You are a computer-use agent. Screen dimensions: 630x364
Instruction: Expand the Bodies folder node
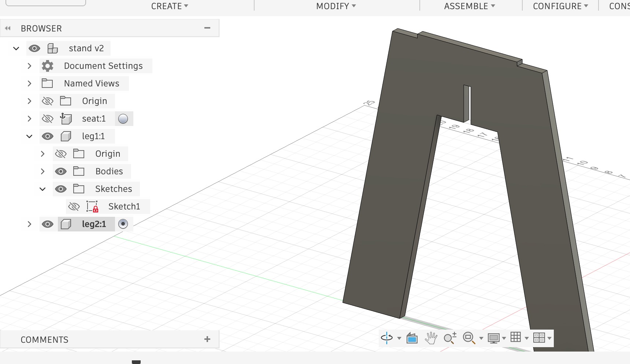[42, 171]
